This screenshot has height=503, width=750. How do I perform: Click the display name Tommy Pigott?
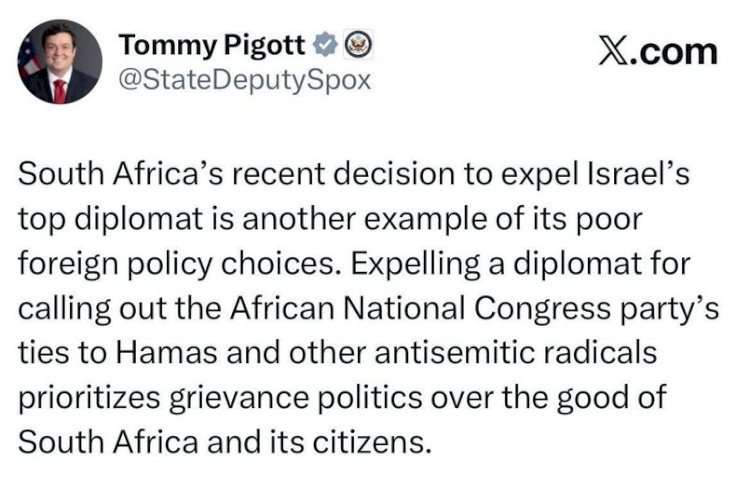[212, 45]
